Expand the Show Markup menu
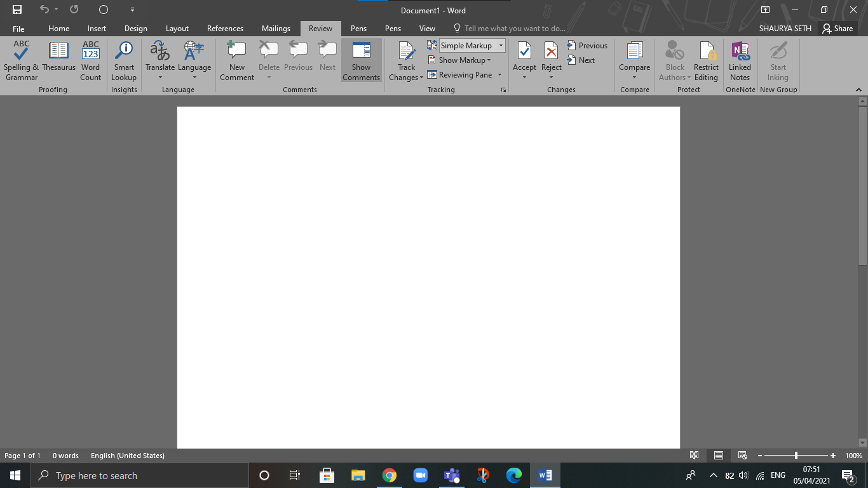 (459, 60)
